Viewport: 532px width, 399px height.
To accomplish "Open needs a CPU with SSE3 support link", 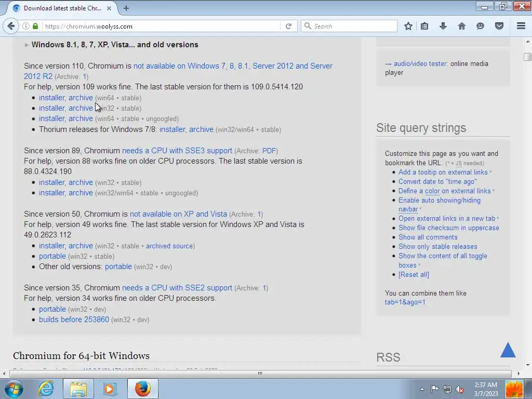I will pyautogui.click(x=177, y=151).
